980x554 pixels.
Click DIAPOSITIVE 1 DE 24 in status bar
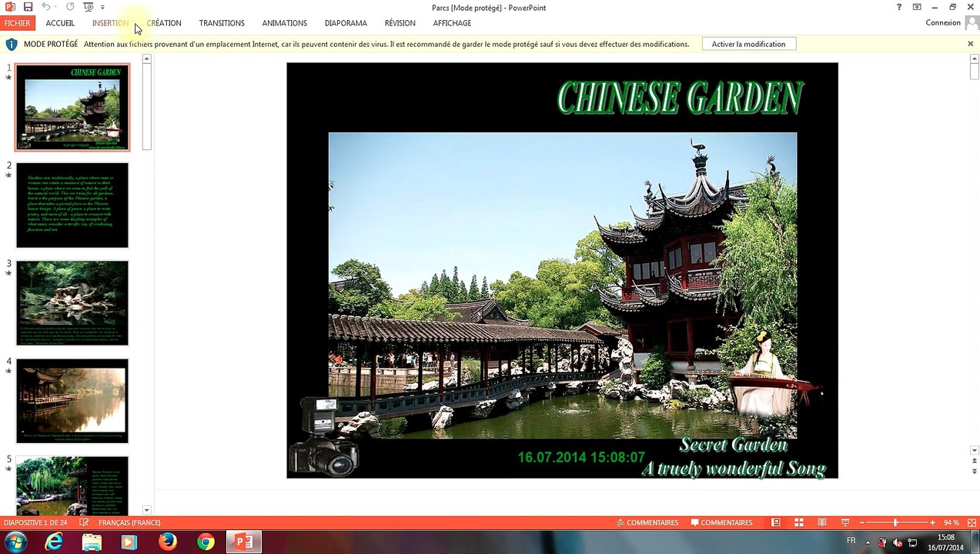[37, 522]
